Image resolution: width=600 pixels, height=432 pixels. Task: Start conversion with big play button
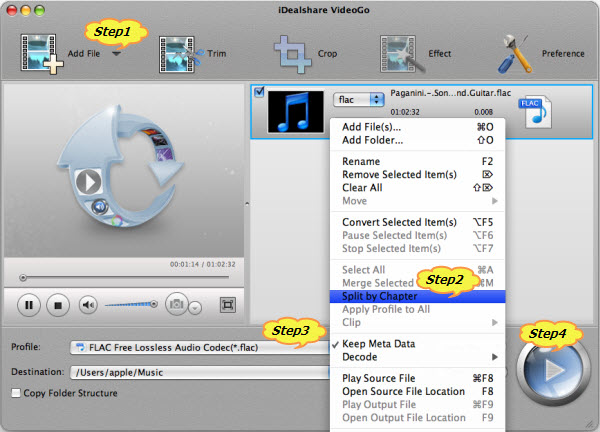(553, 370)
